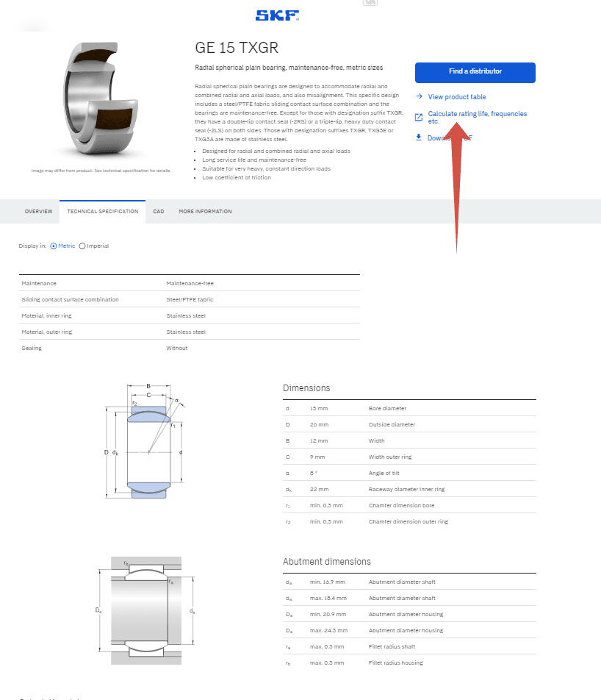Image resolution: width=601 pixels, height=700 pixels.
Task: Open the View product table link
Action: [456, 97]
